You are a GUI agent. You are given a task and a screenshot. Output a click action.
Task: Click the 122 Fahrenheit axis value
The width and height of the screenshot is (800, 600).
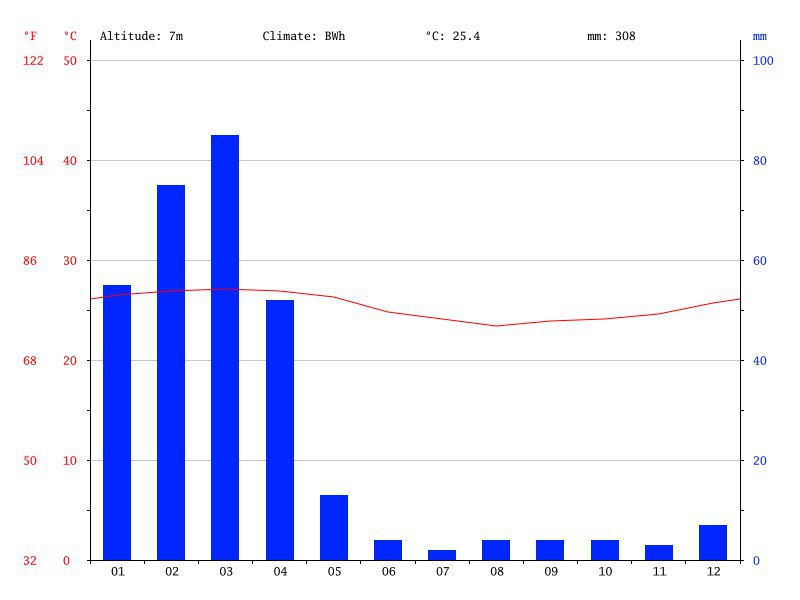pos(33,61)
